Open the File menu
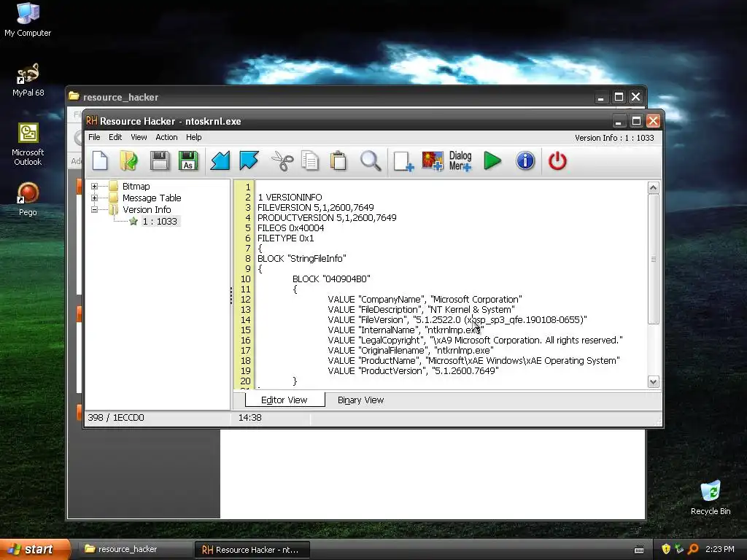Viewport: 747px width, 560px height. [94, 137]
